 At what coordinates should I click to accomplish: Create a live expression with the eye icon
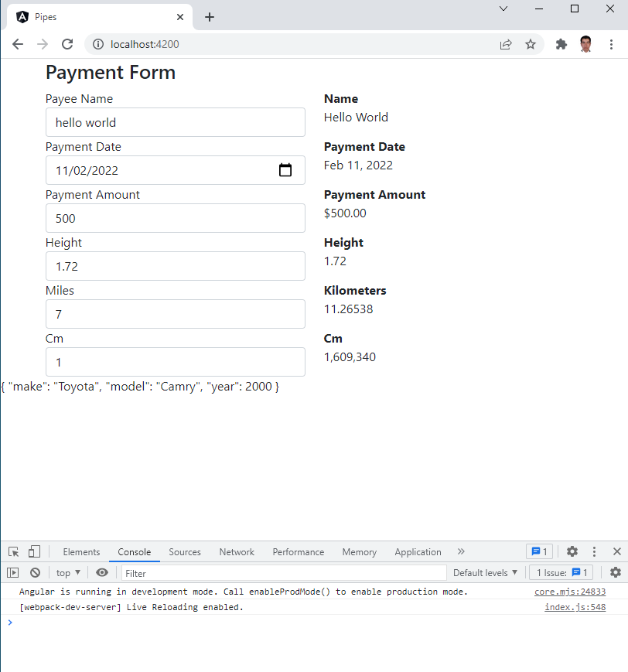click(101, 571)
